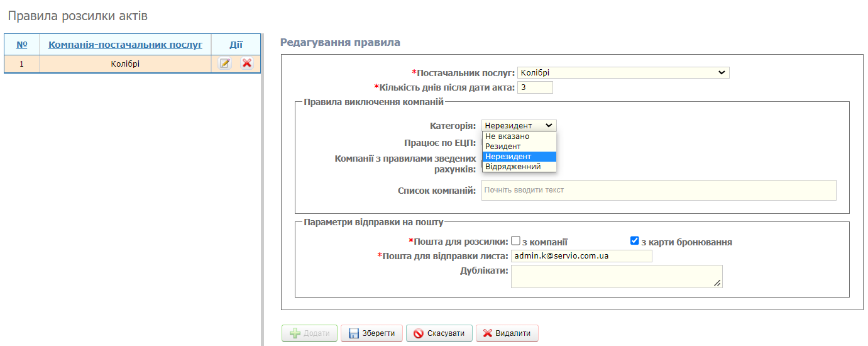This screenshot has height=346, width=868.
Task: Enable the 'з компанії' checkbox
Action: coord(515,240)
